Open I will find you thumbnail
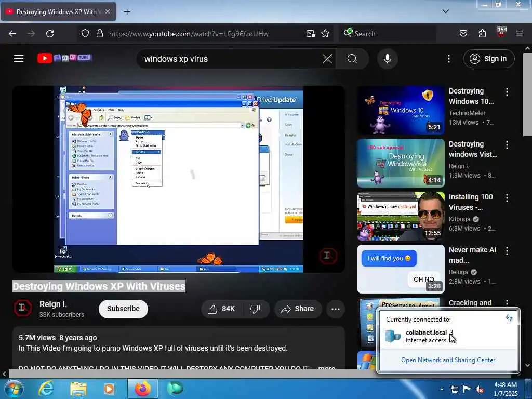The height and width of the screenshot is (399, 532). pyautogui.click(x=401, y=269)
